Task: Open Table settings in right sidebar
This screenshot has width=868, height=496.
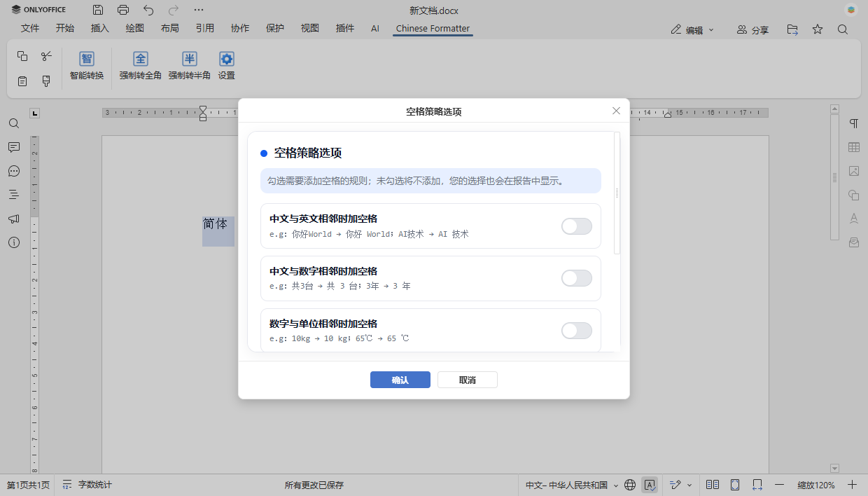Action: click(854, 147)
